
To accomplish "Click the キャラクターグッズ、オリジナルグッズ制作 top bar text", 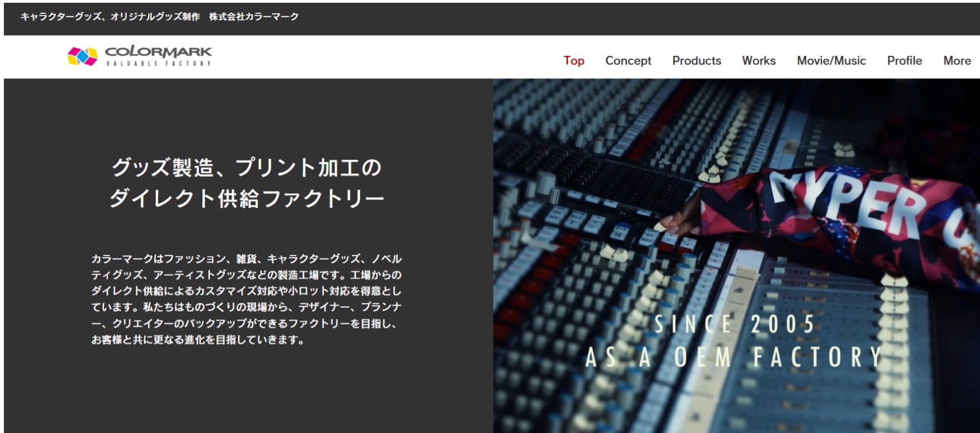I will (x=110, y=17).
